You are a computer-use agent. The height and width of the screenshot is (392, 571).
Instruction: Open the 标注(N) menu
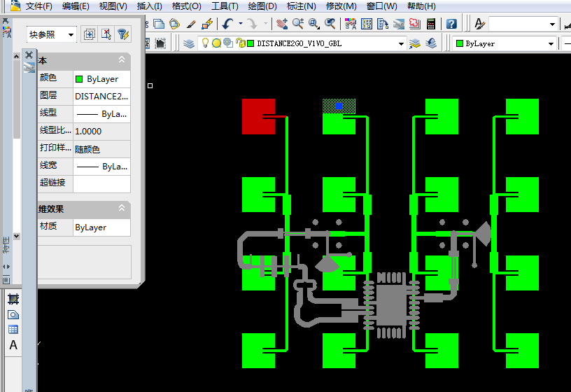tap(301, 6)
